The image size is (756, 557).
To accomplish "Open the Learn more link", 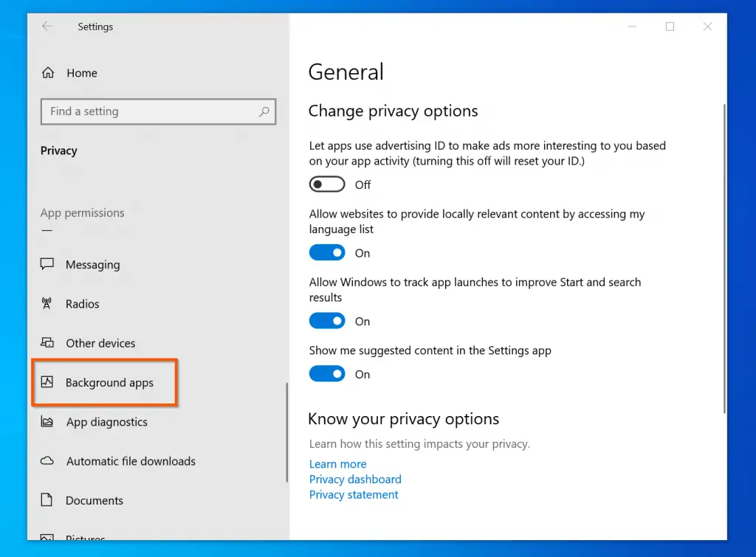I will click(x=337, y=464).
